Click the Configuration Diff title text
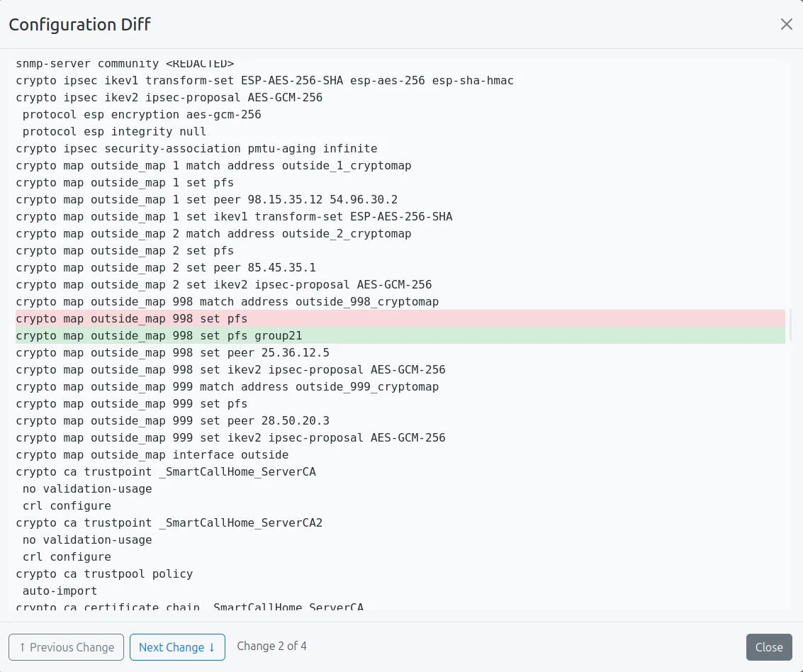Screen dimensions: 803x672 (x=79, y=24)
